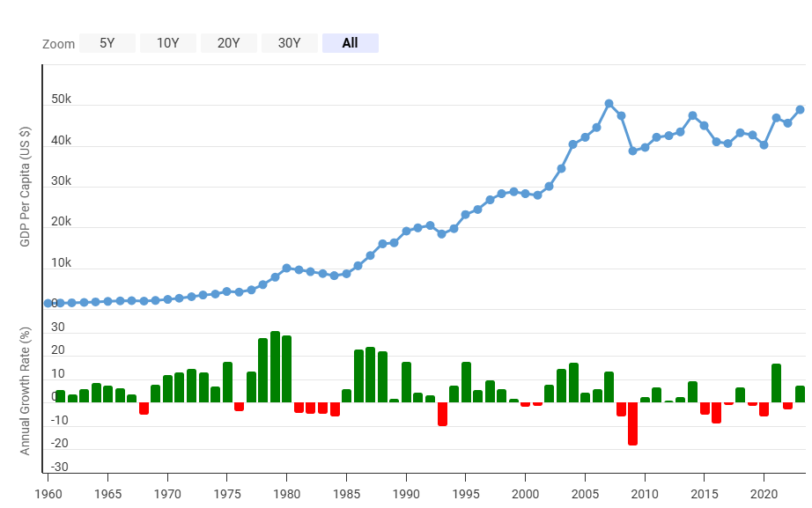
Task: Click the 40k y-axis label
Action: click(x=61, y=140)
